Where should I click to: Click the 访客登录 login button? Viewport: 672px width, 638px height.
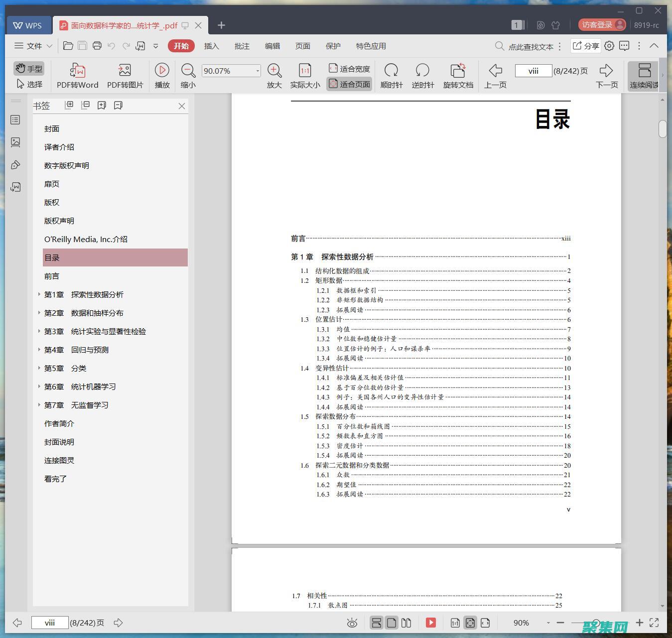(x=596, y=24)
